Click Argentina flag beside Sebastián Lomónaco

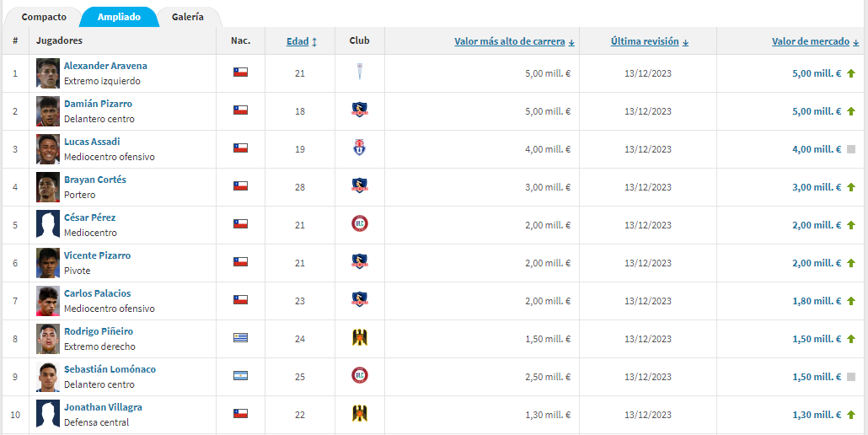(240, 376)
